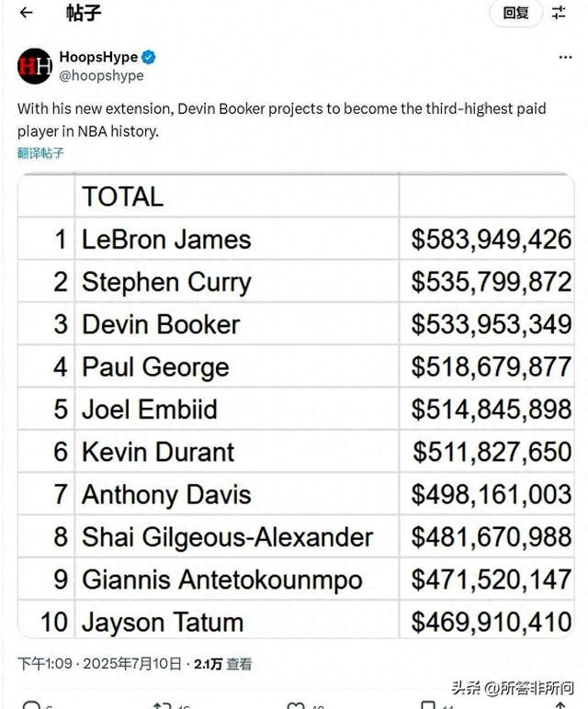This screenshot has width=588, height=709.
Task: Click the blue verified badge
Action: pyautogui.click(x=148, y=58)
